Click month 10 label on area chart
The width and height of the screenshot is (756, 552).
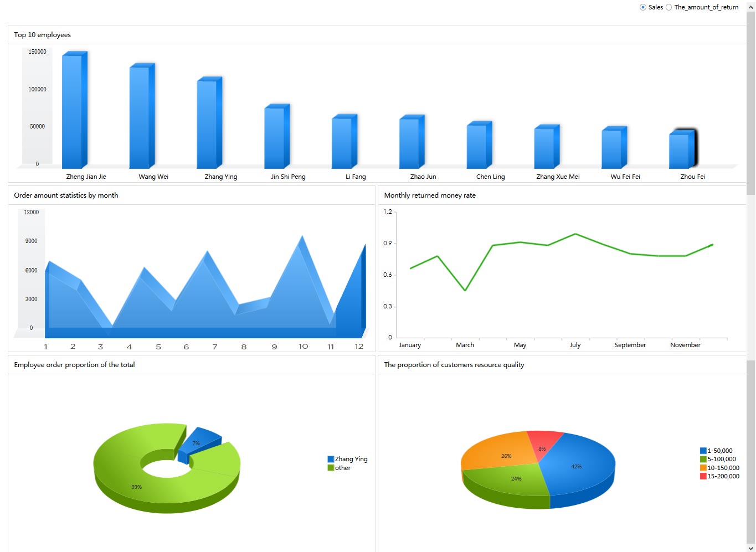click(304, 347)
